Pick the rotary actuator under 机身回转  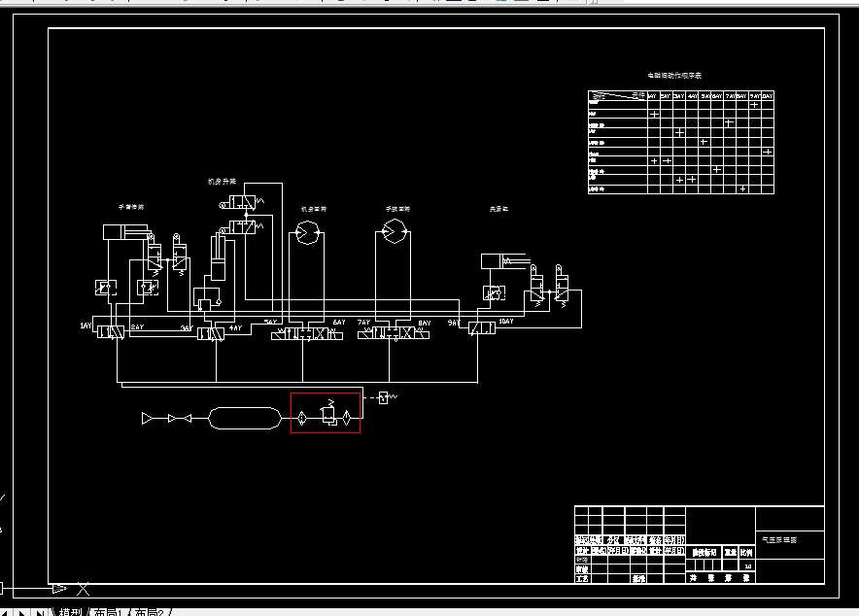click(307, 233)
